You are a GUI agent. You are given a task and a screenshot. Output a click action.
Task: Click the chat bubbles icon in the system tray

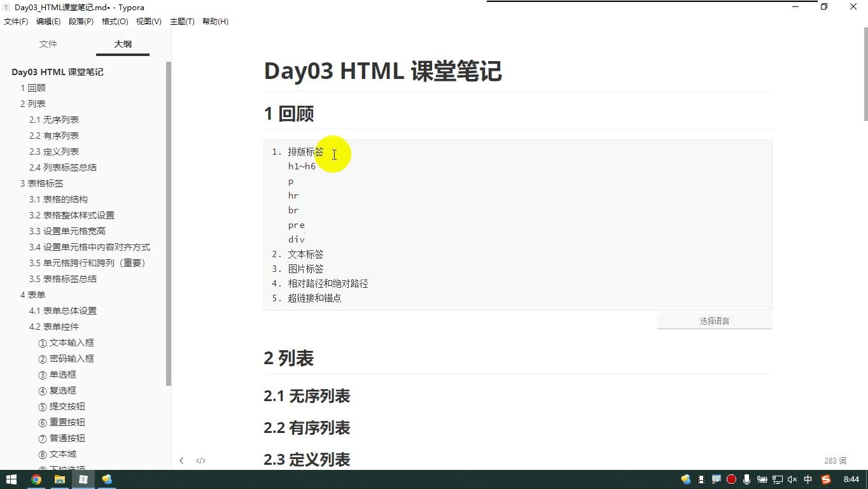coord(685,479)
